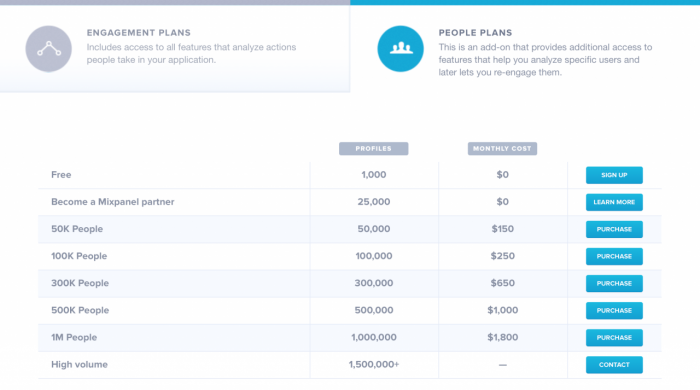Click the People Plans group icon
The height and width of the screenshot is (390, 700).
click(x=400, y=49)
